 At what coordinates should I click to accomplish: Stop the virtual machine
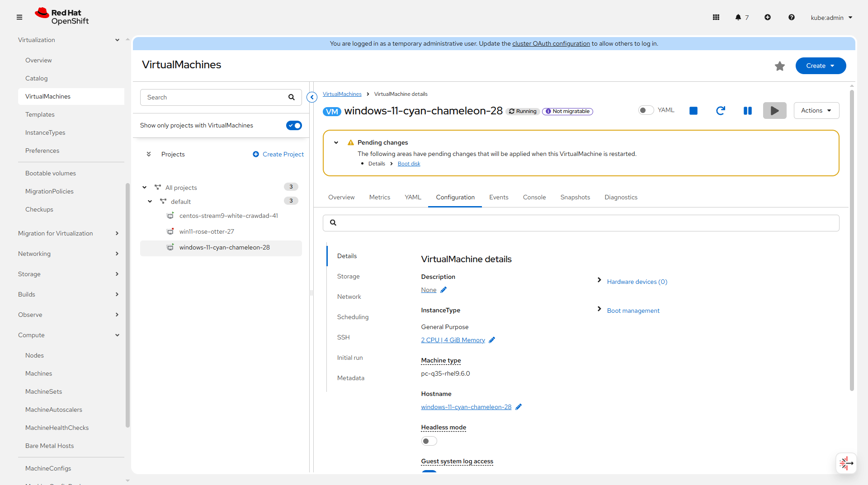click(693, 111)
